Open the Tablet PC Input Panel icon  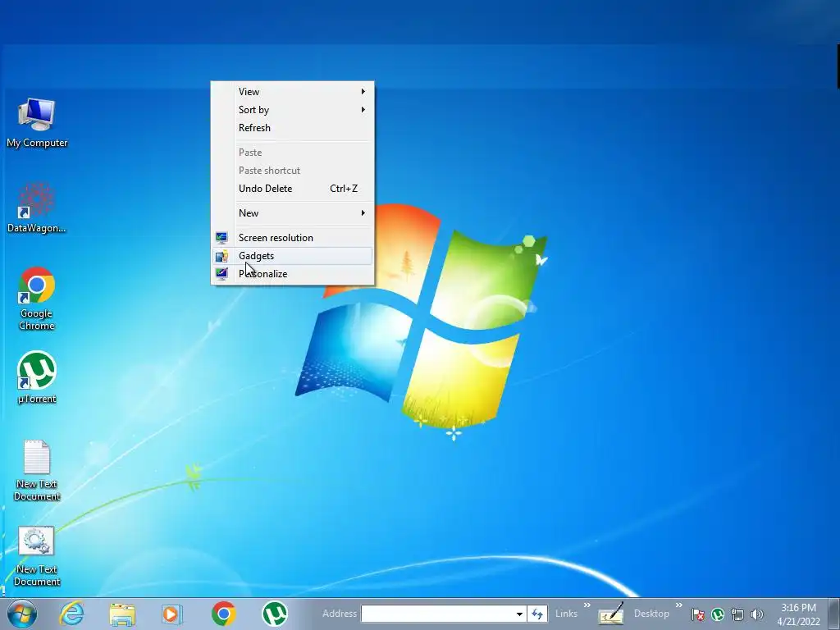(610, 614)
